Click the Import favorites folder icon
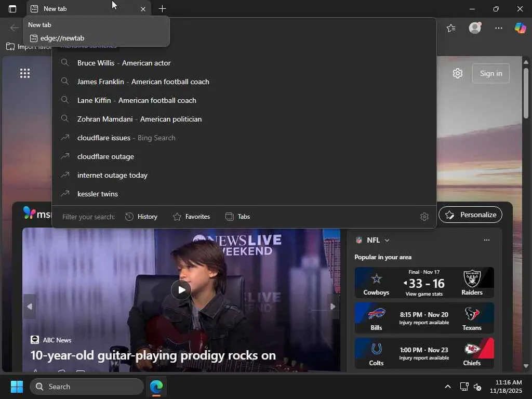 tap(10, 46)
